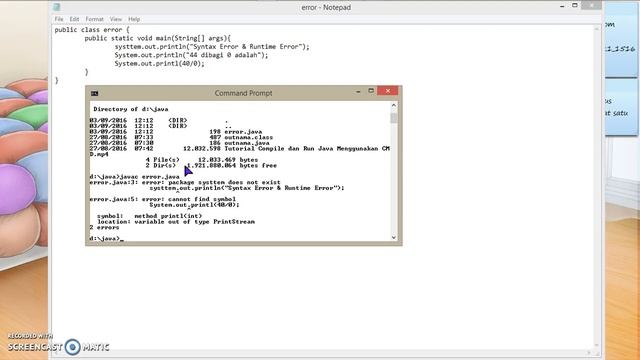Click 'symbol: method printl(int)' line

coord(149,216)
